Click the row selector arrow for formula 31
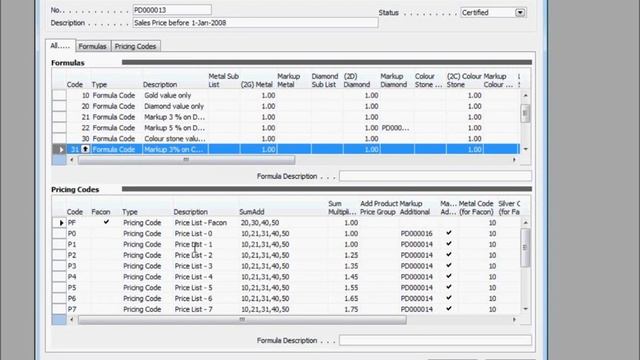Image resolution: width=640 pixels, height=360 pixels. click(59, 149)
